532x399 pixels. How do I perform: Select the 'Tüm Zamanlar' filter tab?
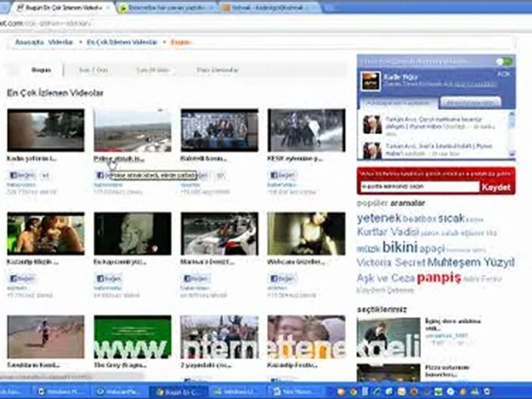[217, 70]
